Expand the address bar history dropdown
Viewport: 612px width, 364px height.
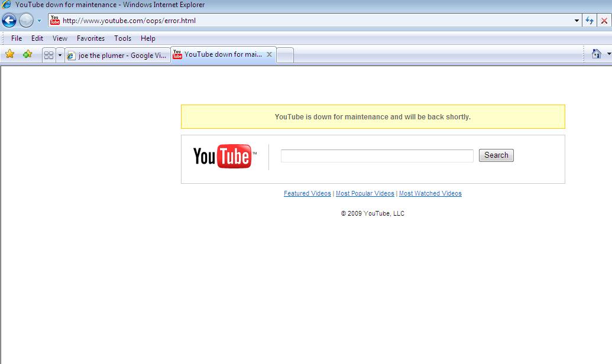577,21
